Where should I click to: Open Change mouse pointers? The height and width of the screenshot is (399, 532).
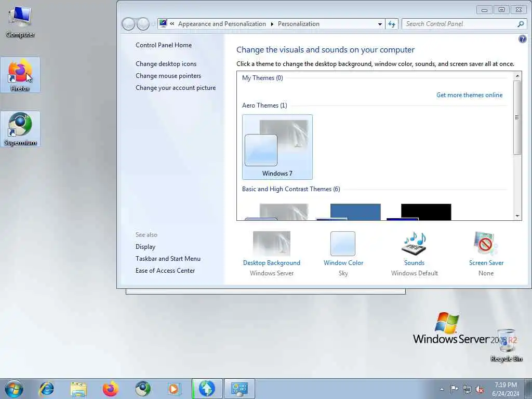point(168,76)
